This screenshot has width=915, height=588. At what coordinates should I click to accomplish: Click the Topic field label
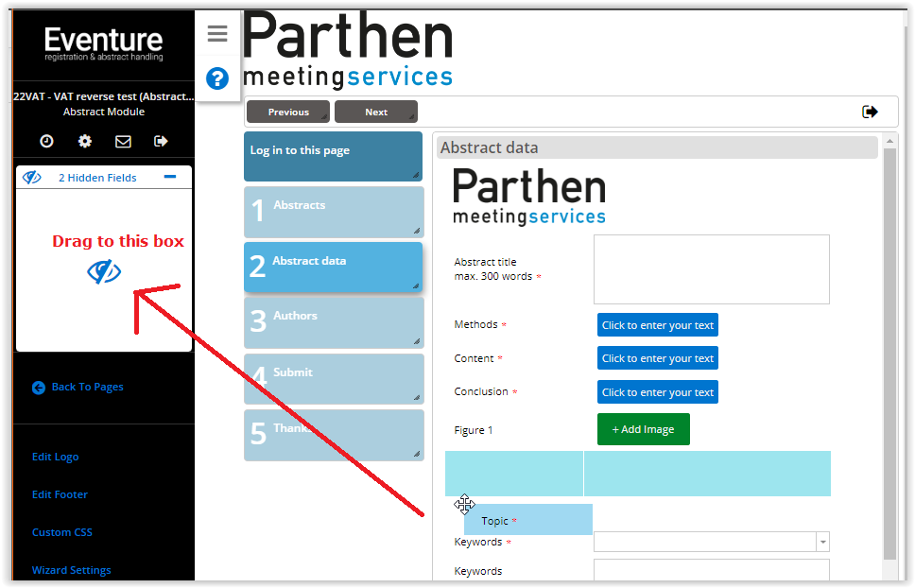(x=494, y=521)
